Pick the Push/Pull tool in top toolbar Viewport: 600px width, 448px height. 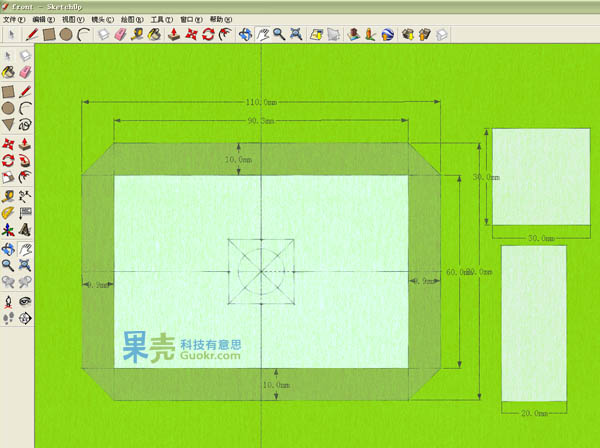point(173,34)
